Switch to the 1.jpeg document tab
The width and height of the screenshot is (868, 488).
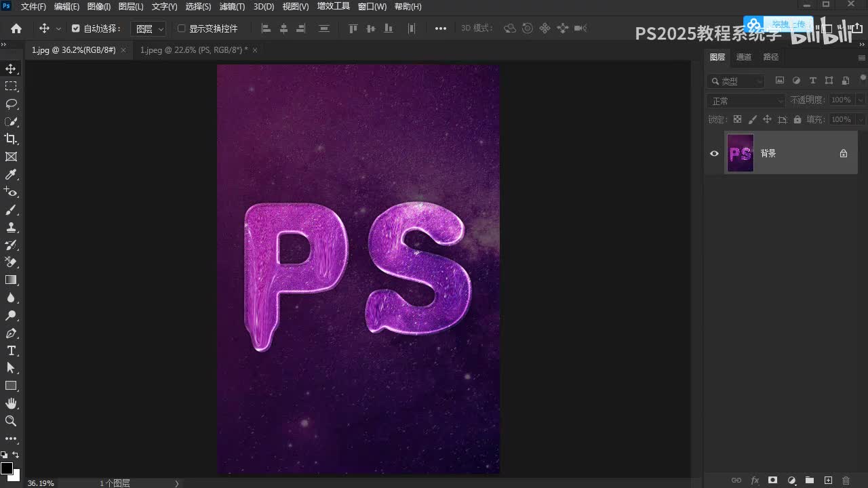click(194, 50)
